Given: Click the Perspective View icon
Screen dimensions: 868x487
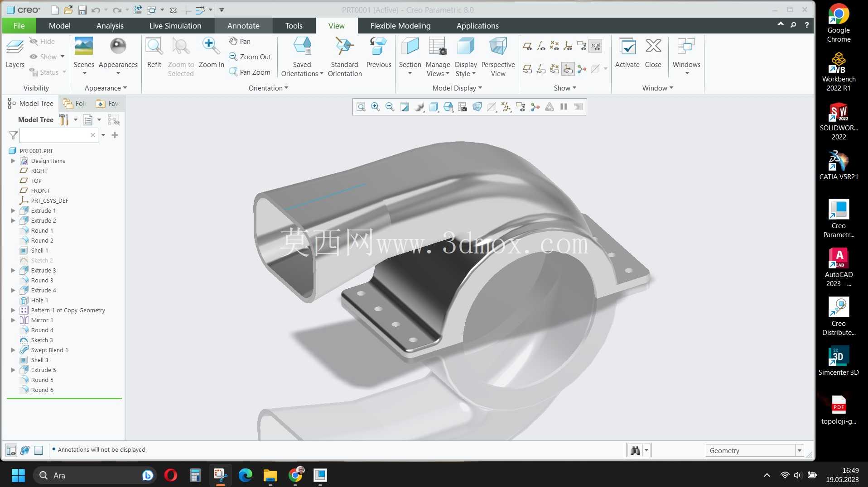Looking at the screenshot, I should pyautogui.click(x=498, y=57).
